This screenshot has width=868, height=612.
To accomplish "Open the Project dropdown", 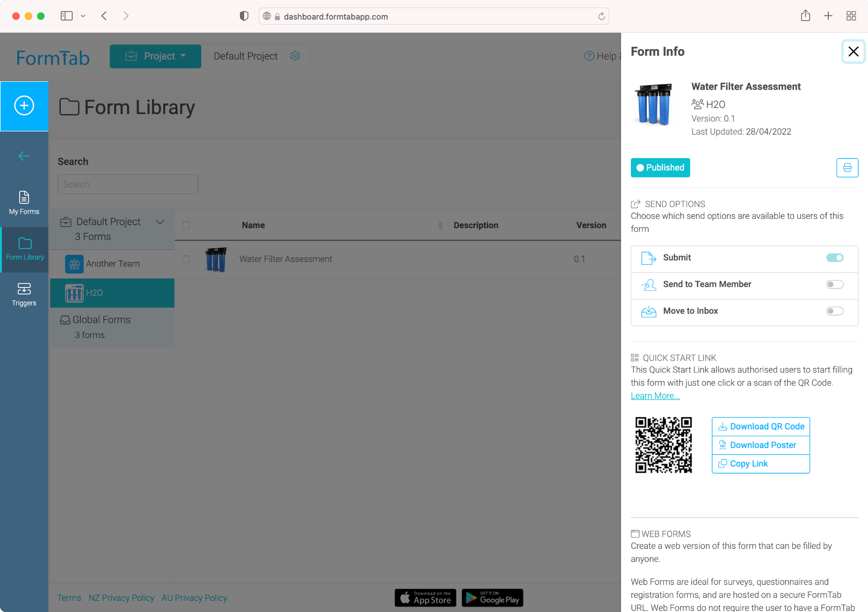I will [155, 56].
